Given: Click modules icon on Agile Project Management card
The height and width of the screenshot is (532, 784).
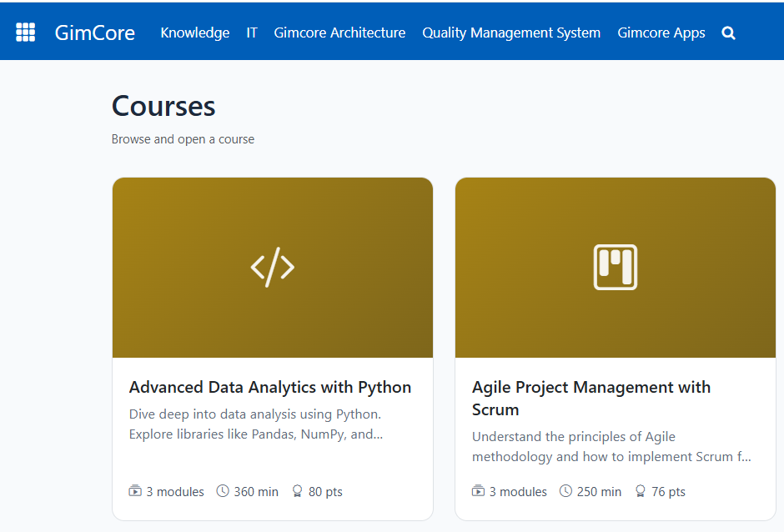Looking at the screenshot, I should click(478, 491).
